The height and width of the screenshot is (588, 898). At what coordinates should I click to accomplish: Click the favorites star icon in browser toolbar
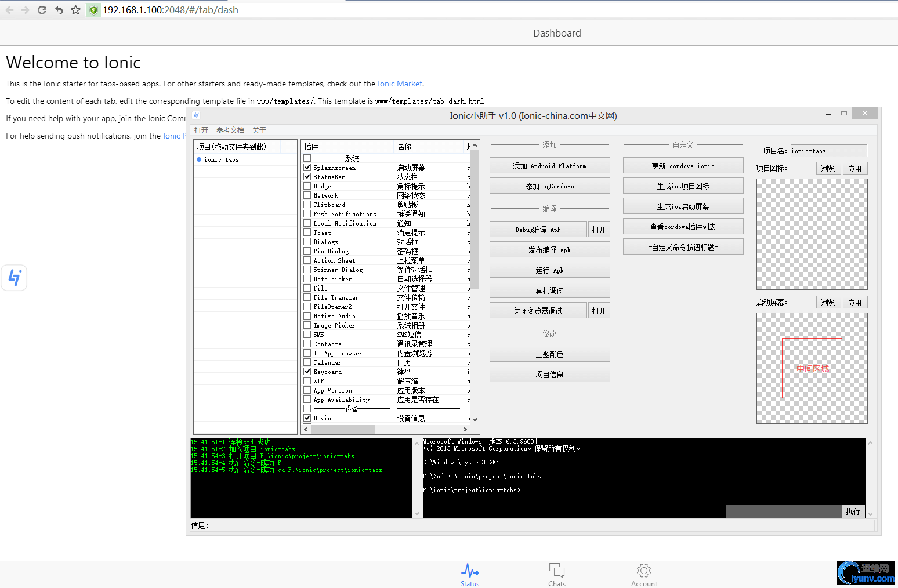tap(75, 10)
